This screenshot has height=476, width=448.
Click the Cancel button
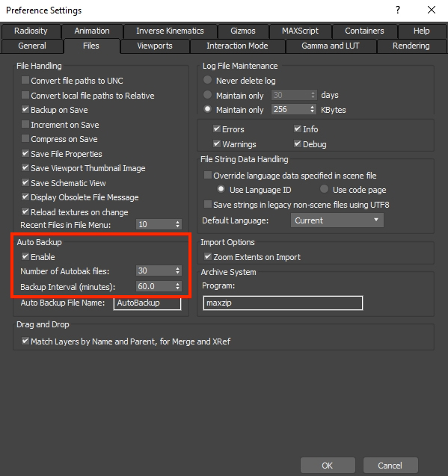[x=390, y=466]
